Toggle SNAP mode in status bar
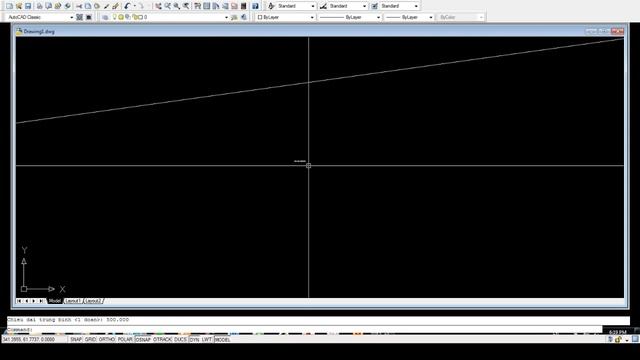This screenshot has width=640, height=360. point(76,340)
